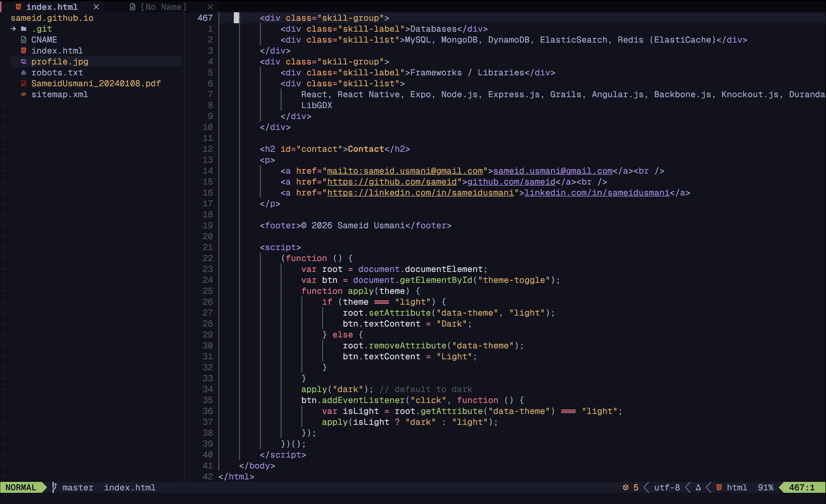This screenshot has width=826, height=504.
Task: Click the PDF icon beside SameidUsmani_20240108.pdf
Action: coord(23,84)
